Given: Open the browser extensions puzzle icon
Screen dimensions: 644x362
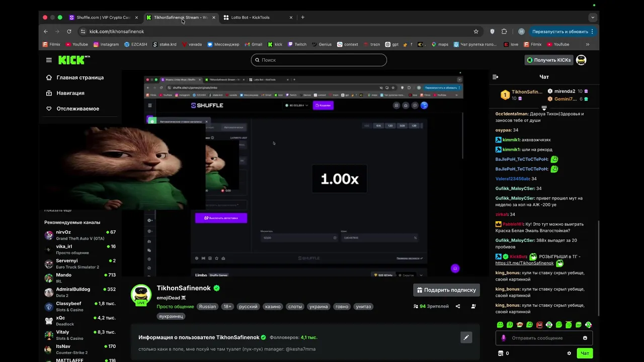Looking at the screenshot, I should pyautogui.click(x=504, y=31).
